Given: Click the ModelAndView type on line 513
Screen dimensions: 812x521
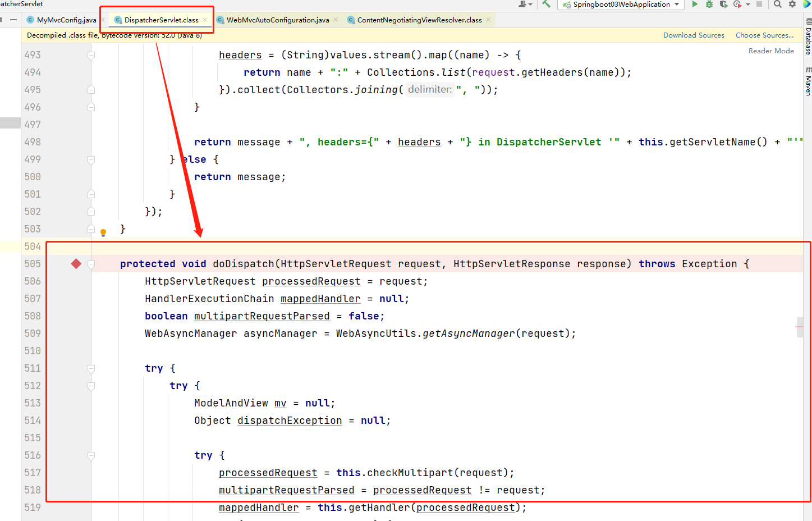Looking at the screenshot, I should pyautogui.click(x=231, y=403).
